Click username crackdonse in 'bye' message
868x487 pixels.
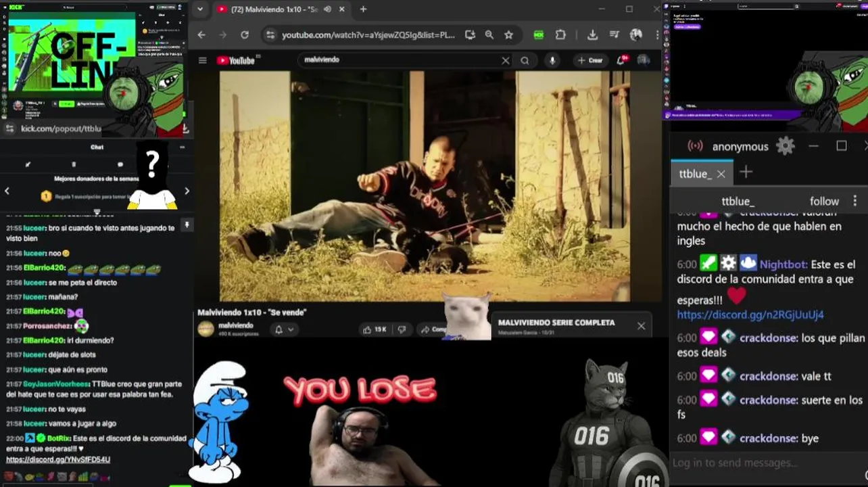(x=769, y=438)
